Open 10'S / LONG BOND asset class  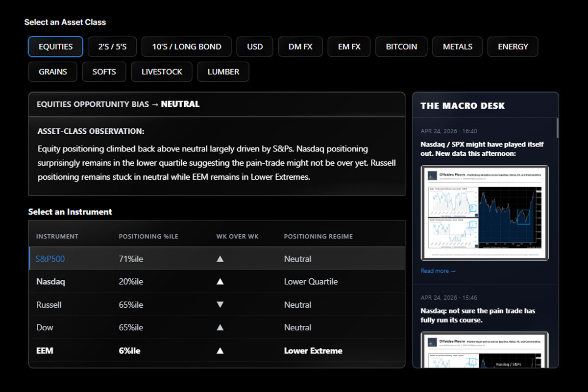click(x=187, y=47)
